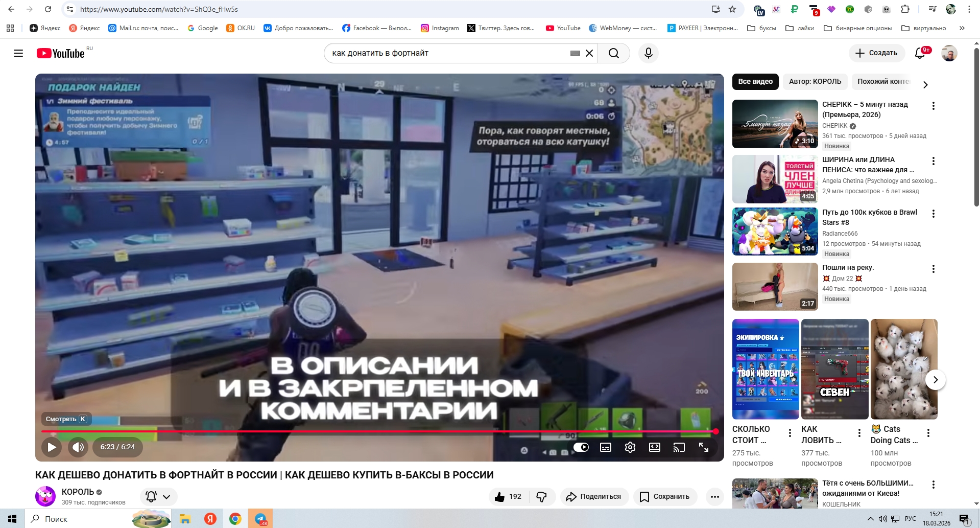Open more actions menu below video
Viewport: 980px width, 528px height.
[x=714, y=497]
